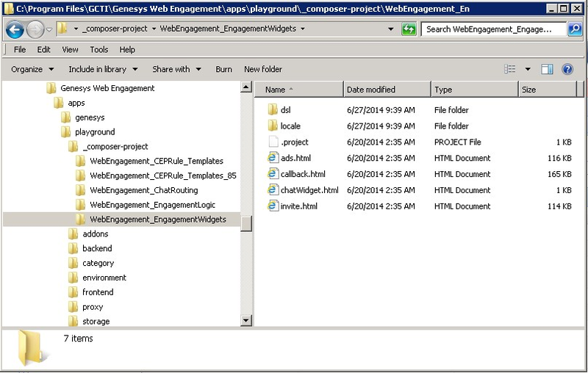
Task: Click the callback.html file icon
Action: click(273, 174)
